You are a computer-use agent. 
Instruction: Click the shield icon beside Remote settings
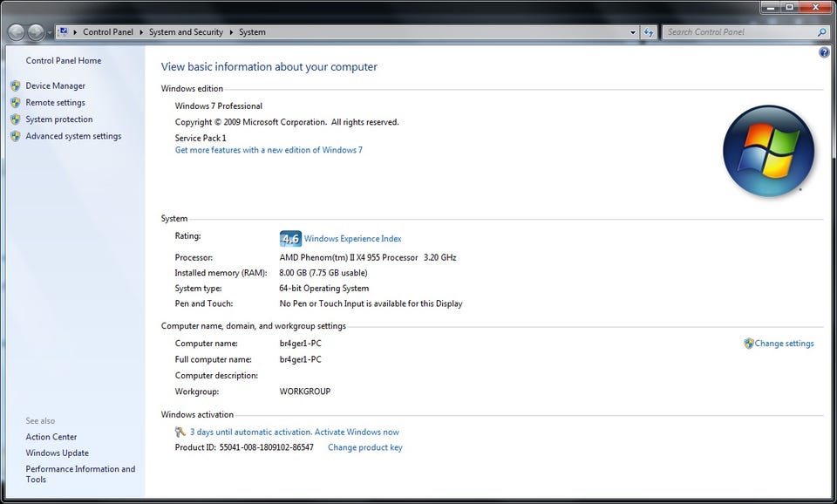pos(16,103)
